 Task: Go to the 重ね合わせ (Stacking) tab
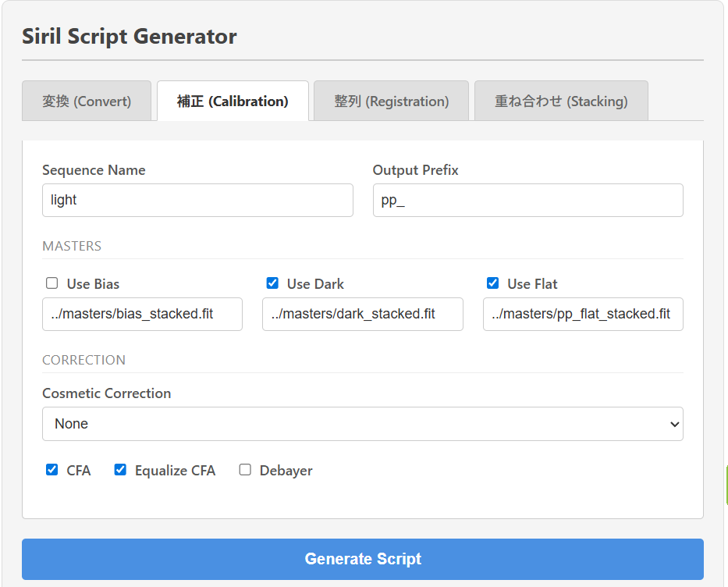[561, 101]
